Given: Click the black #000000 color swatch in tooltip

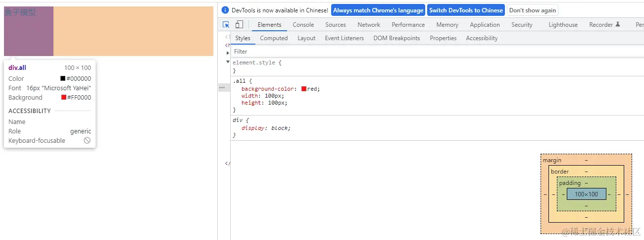Looking at the screenshot, I should coord(63,78).
